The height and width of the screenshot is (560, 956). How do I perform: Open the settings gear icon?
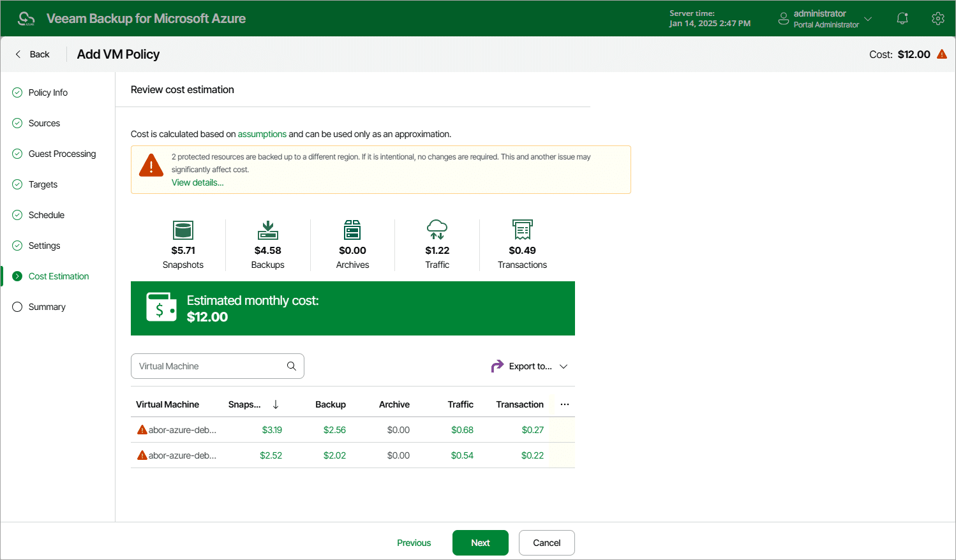click(937, 18)
